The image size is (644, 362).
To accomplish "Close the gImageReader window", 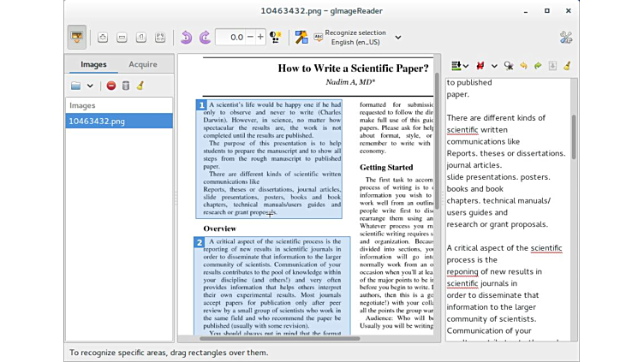I will [569, 11].
